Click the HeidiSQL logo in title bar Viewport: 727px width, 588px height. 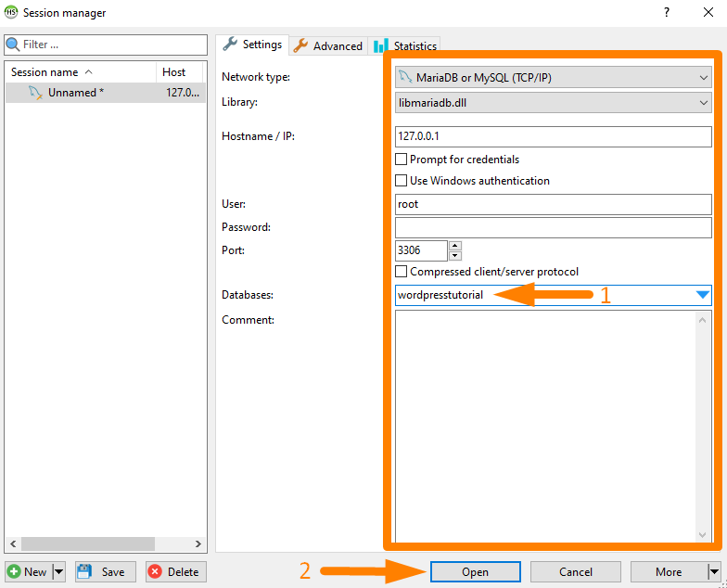11,12
